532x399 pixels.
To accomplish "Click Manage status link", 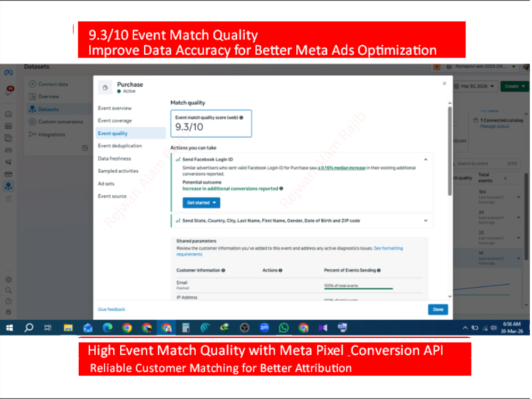I will (495, 127).
